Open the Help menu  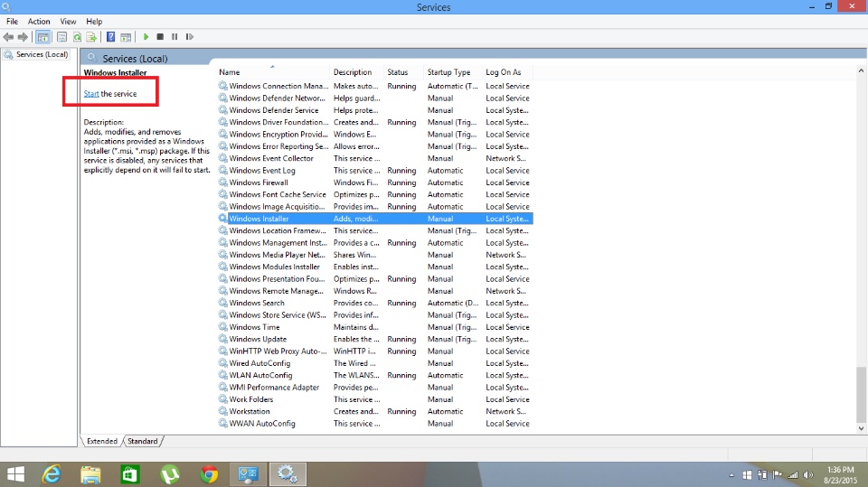94,22
